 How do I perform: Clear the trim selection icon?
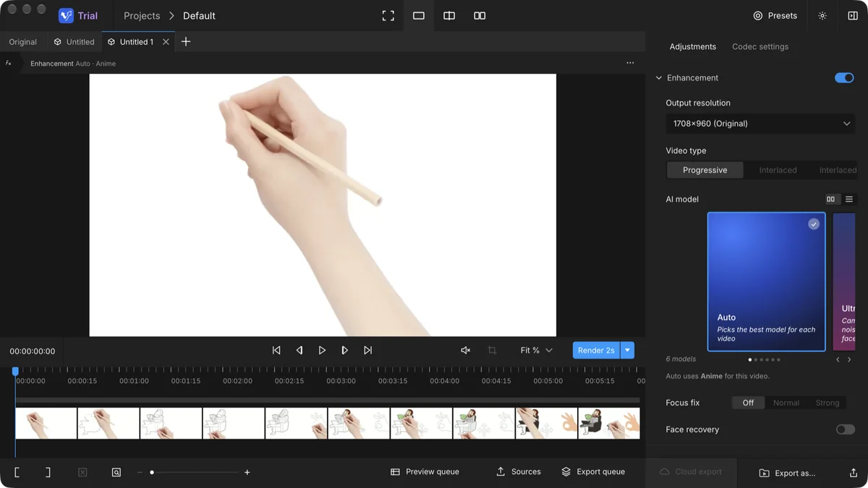coord(82,472)
